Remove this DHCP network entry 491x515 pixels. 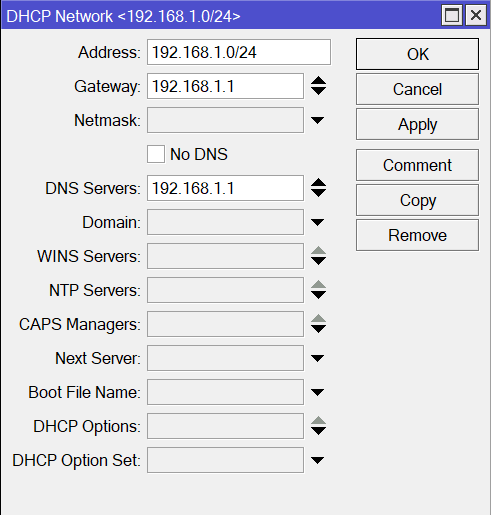click(x=417, y=235)
